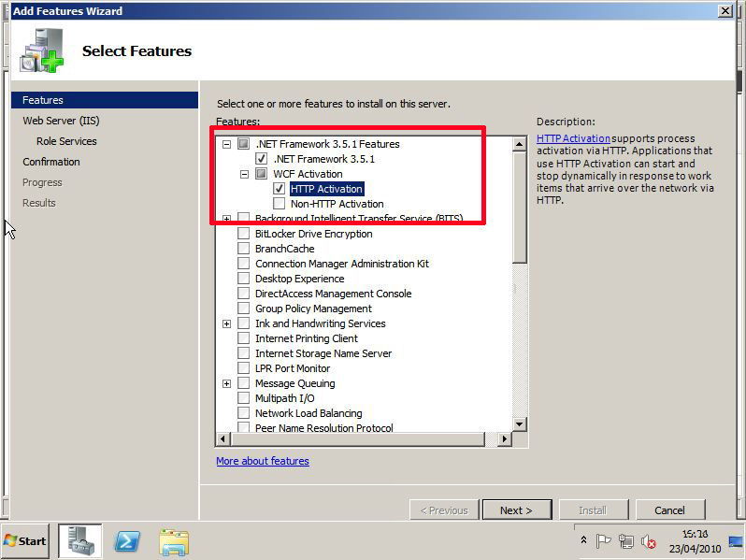Check the Multipath I/O checkbox
Image resolution: width=746 pixels, height=560 pixels.
coord(244,398)
